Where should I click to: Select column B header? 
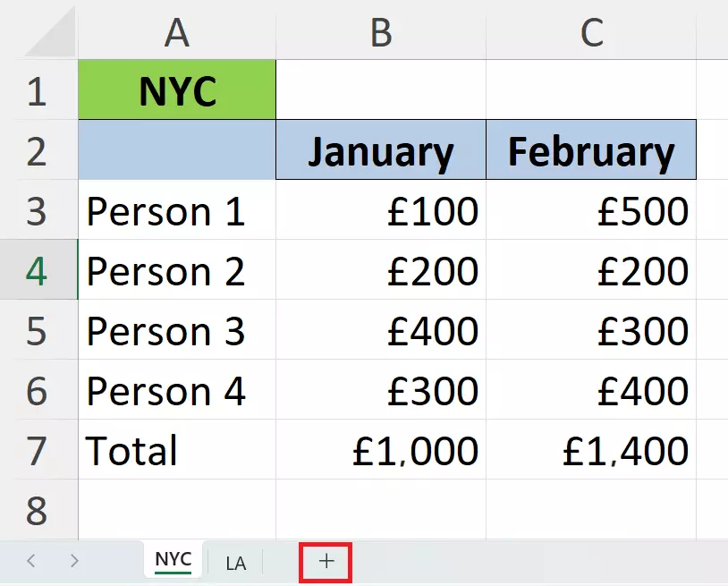pyautogui.click(x=380, y=31)
